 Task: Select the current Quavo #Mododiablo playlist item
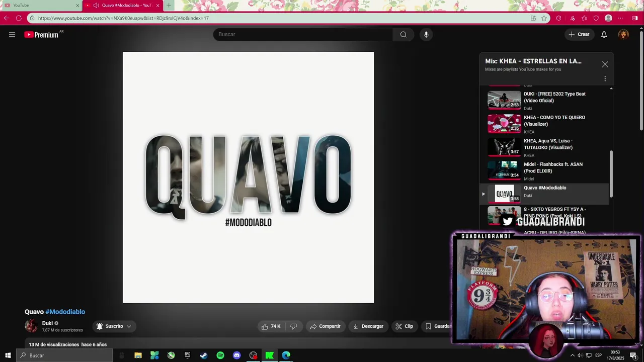[544, 194]
